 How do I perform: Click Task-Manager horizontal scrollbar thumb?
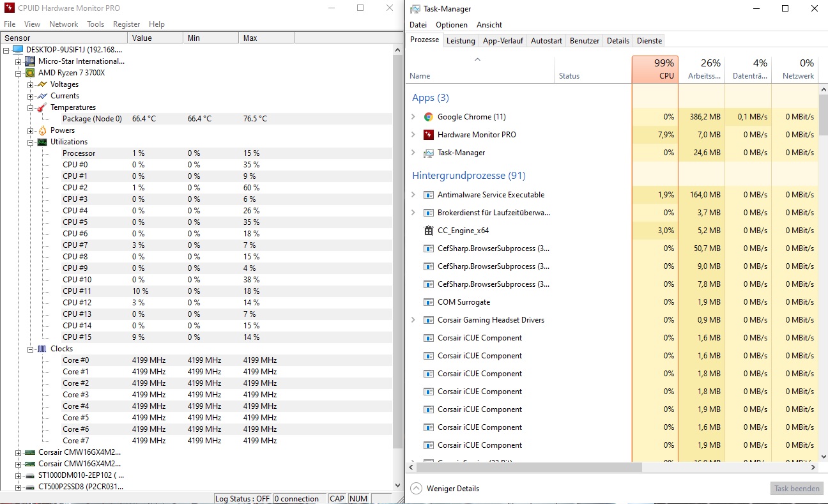coord(528,468)
